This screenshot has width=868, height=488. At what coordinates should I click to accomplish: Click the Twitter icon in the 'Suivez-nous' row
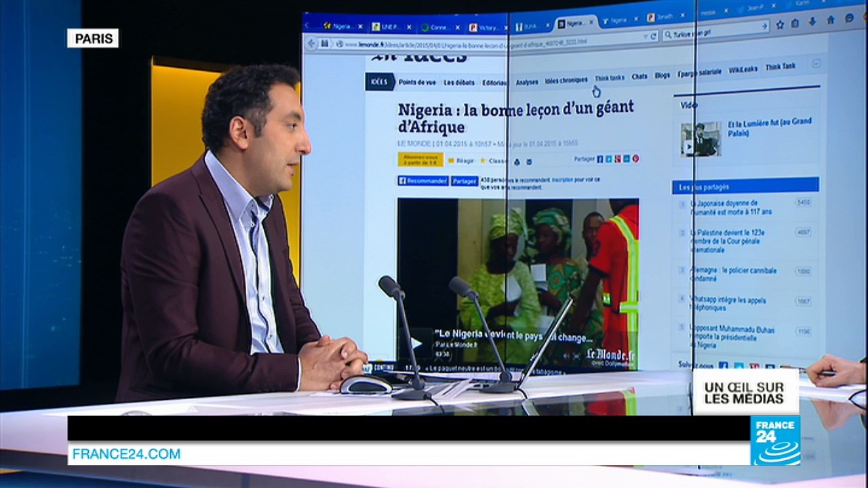pyautogui.click(x=739, y=366)
